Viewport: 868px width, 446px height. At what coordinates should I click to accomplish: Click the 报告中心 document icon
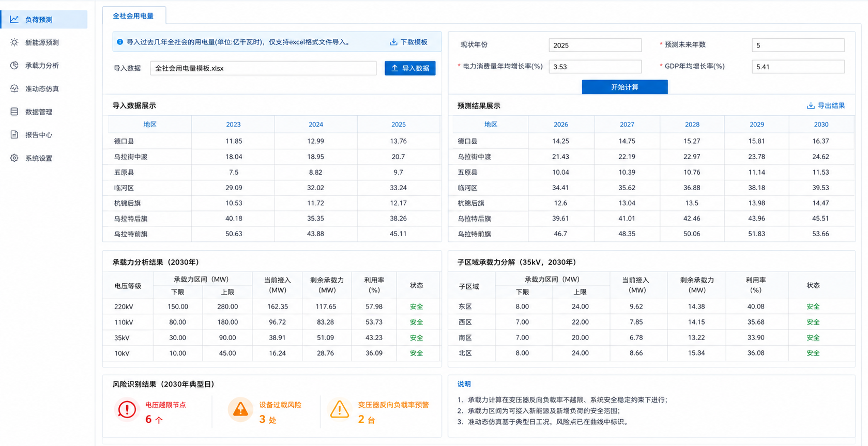[14, 134]
